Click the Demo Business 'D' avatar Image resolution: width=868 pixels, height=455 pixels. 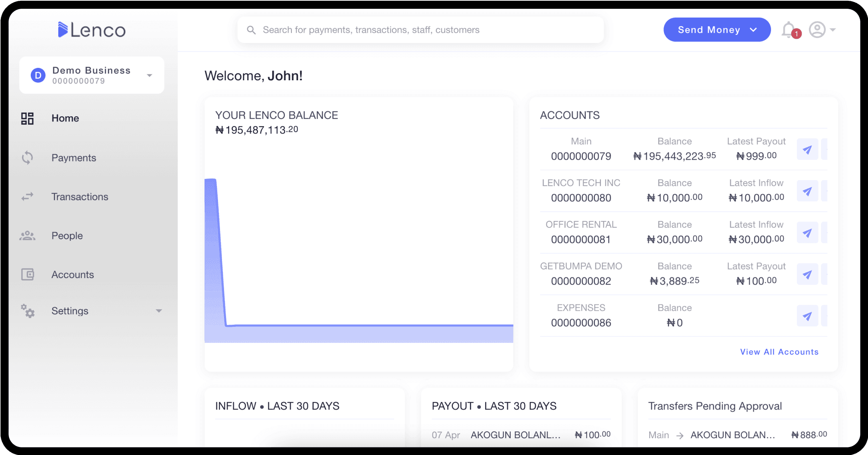point(38,75)
